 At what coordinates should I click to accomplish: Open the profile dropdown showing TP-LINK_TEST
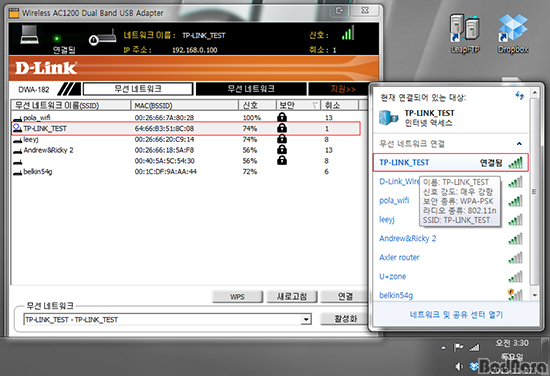[x=306, y=319]
